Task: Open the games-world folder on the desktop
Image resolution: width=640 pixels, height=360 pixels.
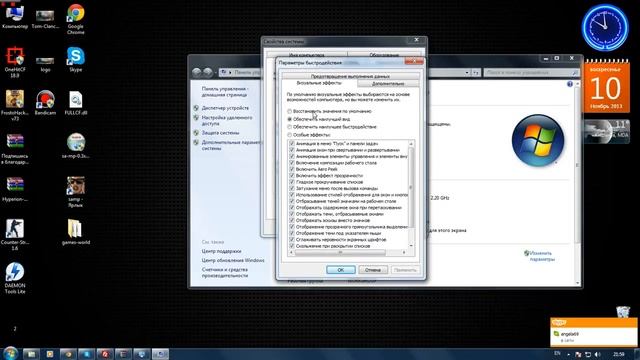Action: (x=76, y=232)
